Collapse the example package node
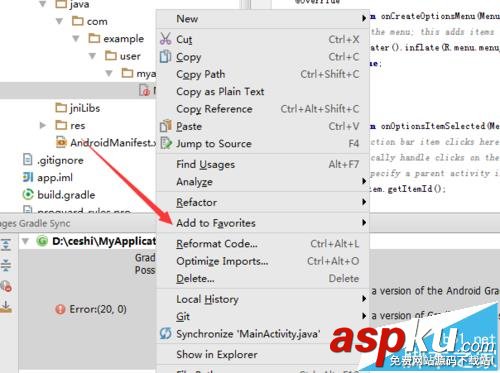Screen dimensions: 500x373 76,39
